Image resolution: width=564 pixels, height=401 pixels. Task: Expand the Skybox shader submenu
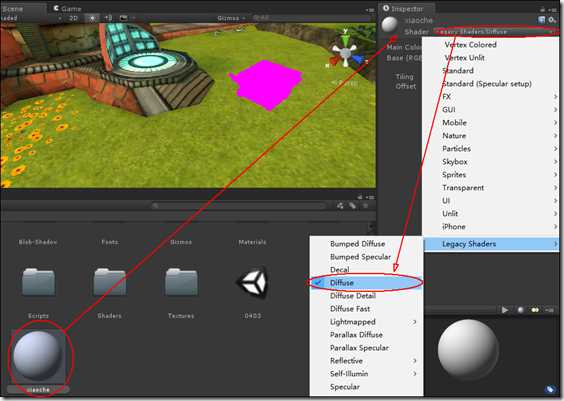click(x=491, y=161)
